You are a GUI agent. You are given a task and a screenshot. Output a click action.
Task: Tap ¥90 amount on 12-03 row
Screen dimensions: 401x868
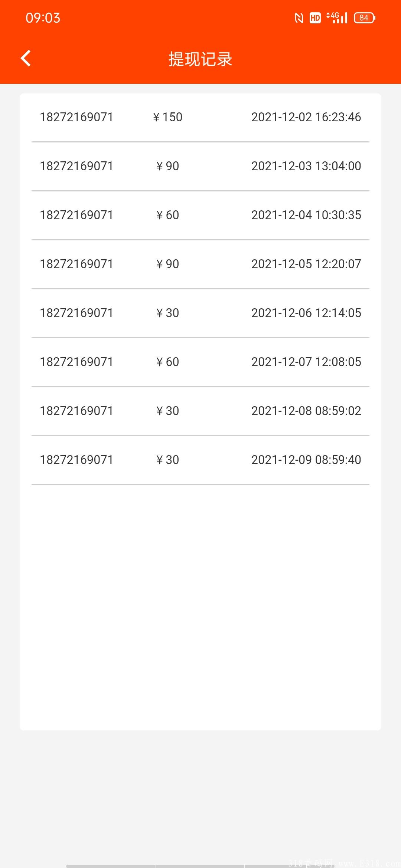[x=167, y=166]
